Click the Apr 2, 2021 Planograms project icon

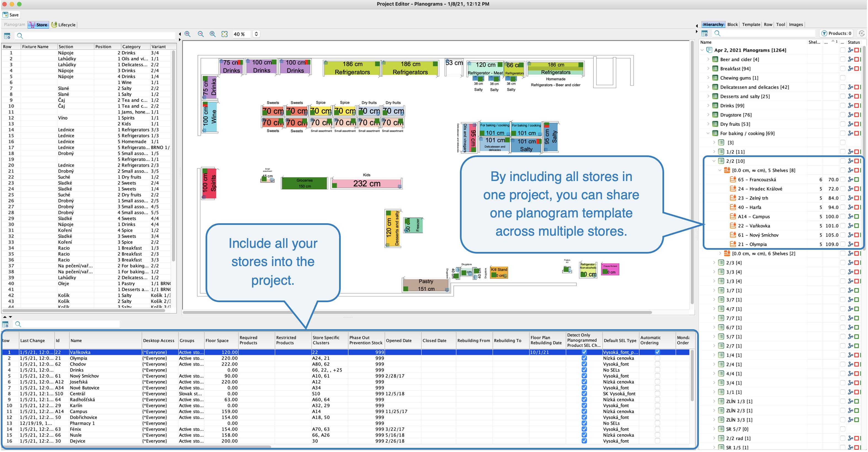click(709, 50)
